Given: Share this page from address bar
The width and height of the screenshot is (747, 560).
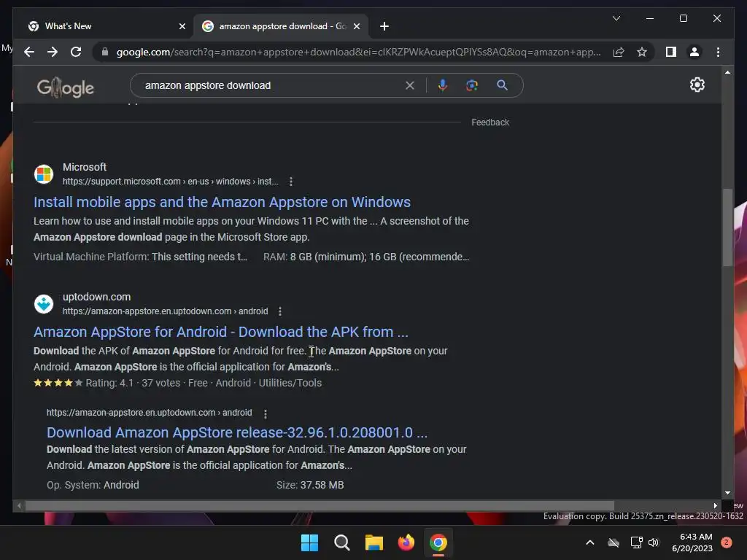Looking at the screenshot, I should click(x=619, y=52).
